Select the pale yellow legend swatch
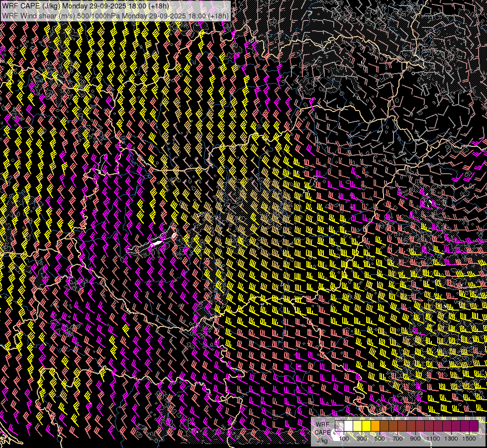The image size is (487, 448). coord(358,426)
